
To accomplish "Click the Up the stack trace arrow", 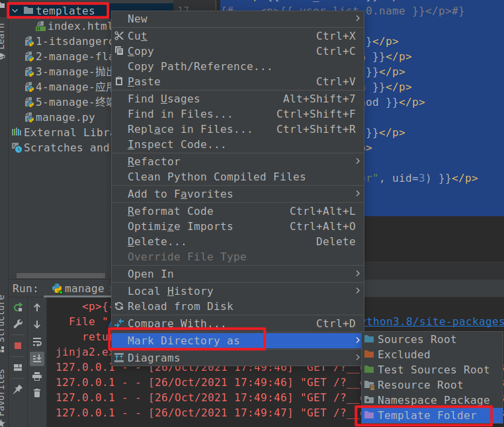I will coord(37,307).
